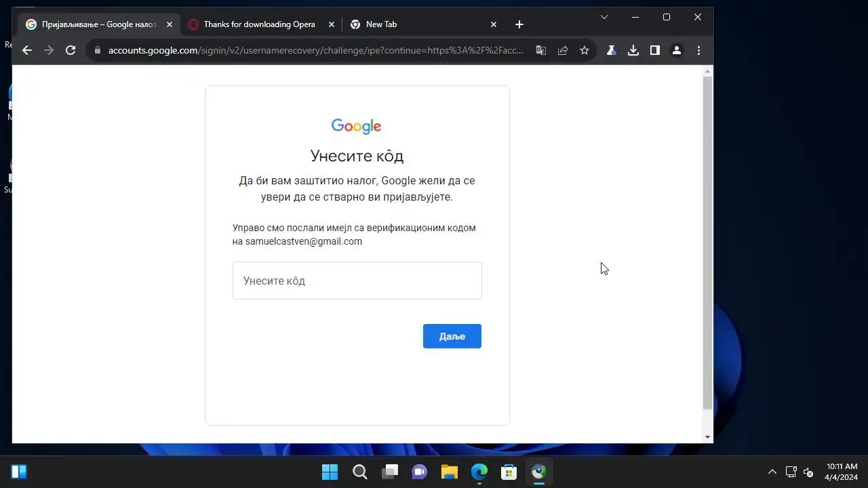The image size is (868, 488).
Task: Share this page icon
Action: pyautogui.click(x=563, y=50)
